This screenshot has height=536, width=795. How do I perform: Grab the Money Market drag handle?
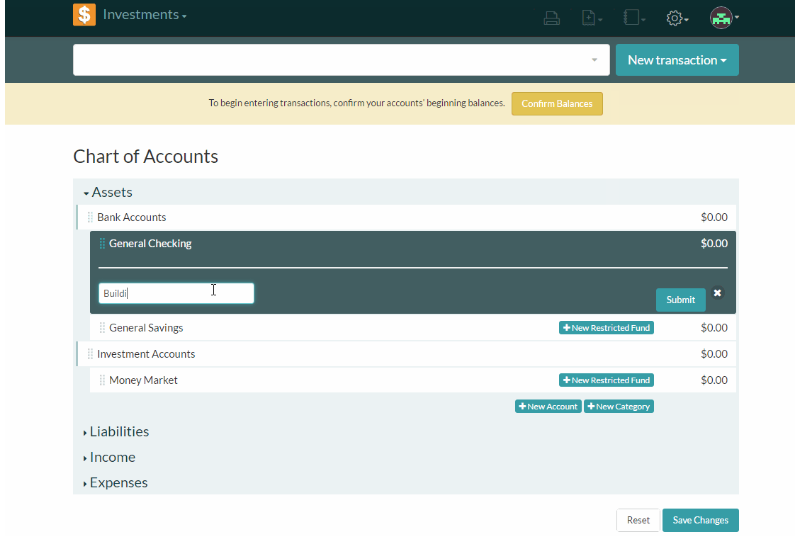click(102, 380)
